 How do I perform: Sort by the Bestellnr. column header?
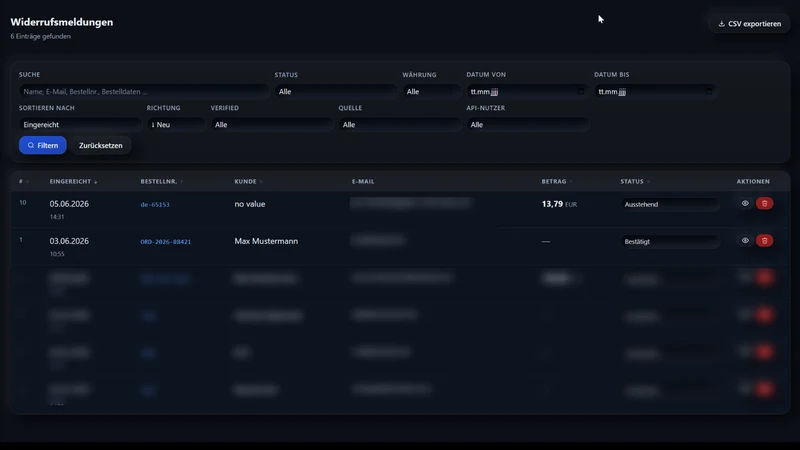click(x=161, y=181)
